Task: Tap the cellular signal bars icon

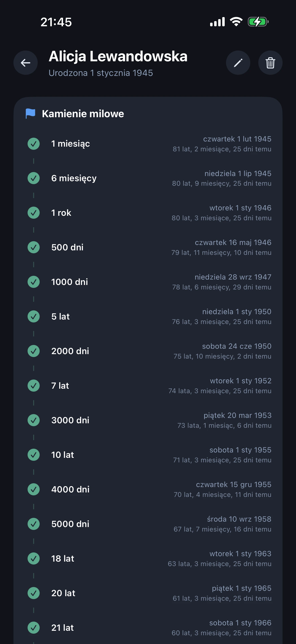Action: pyautogui.click(x=217, y=22)
